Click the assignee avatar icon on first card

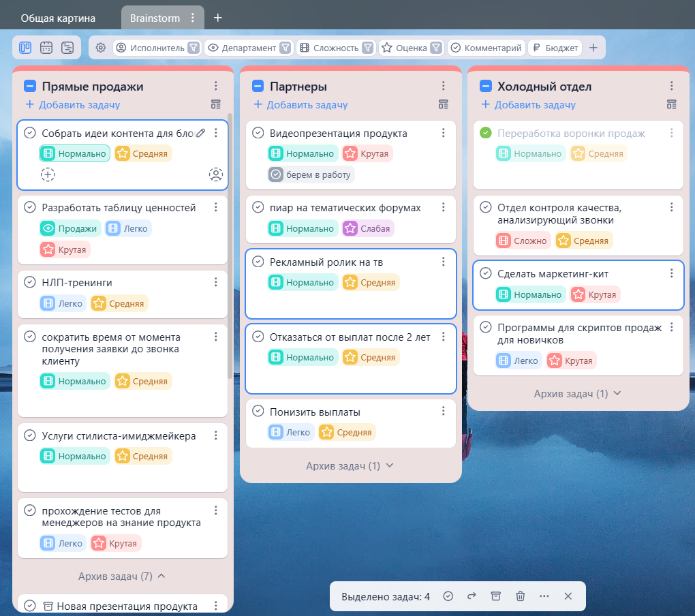[x=215, y=174]
